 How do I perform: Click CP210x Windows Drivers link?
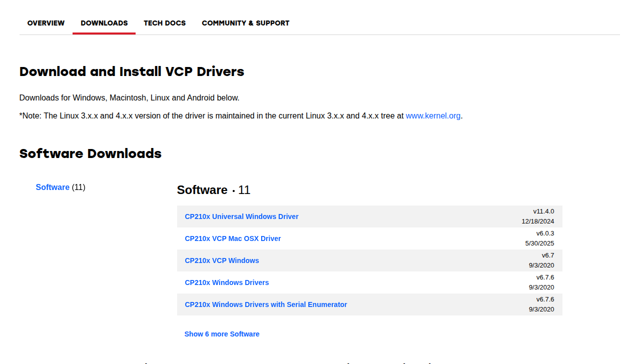(x=227, y=282)
